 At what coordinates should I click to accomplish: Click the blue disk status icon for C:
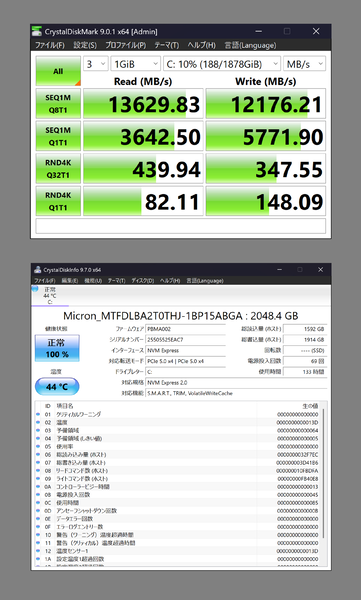[x=35, y=289]
